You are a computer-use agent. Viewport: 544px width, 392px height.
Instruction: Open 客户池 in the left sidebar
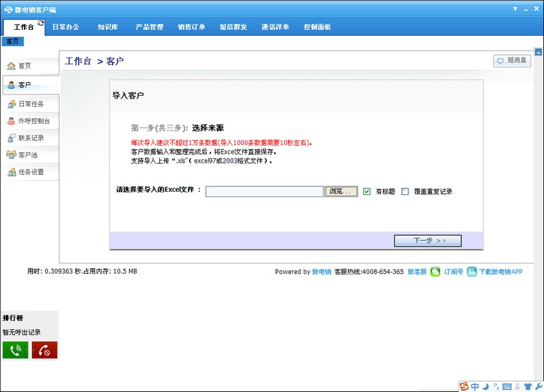(x=30, y=155)
